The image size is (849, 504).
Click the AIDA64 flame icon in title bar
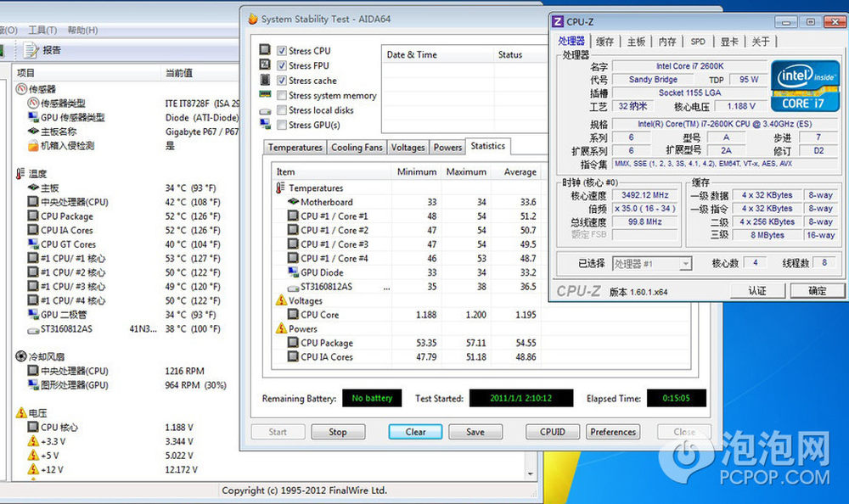click(x=252, y=19)
